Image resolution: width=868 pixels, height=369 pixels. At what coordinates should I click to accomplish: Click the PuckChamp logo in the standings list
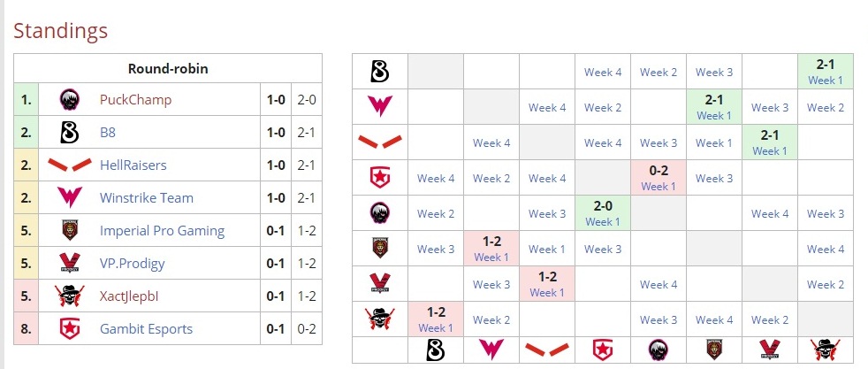point(70,99)
